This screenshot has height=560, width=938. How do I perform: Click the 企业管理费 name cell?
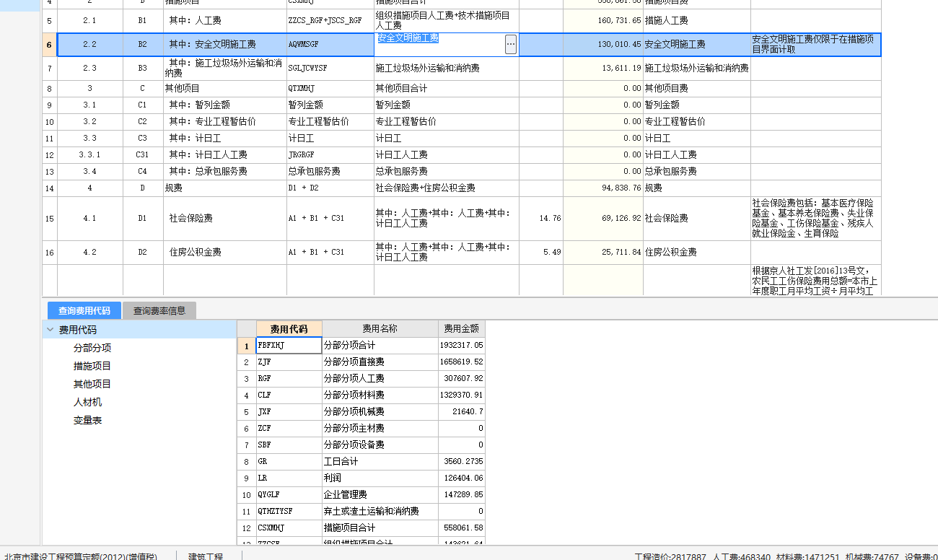380,494
